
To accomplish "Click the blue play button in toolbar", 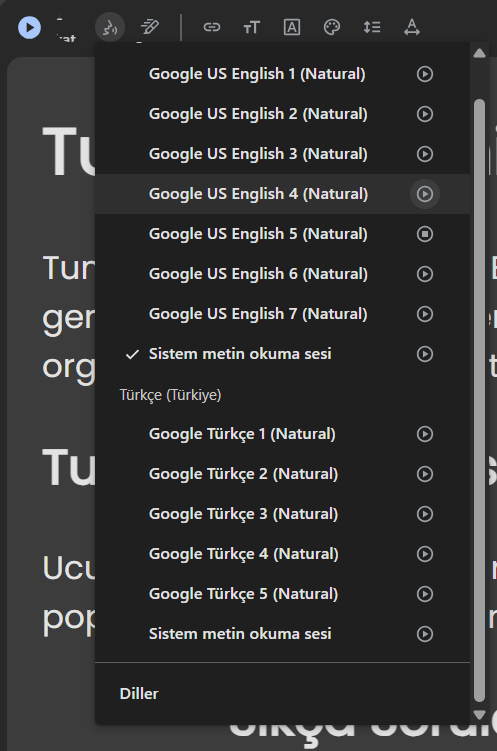I will 29,27.
